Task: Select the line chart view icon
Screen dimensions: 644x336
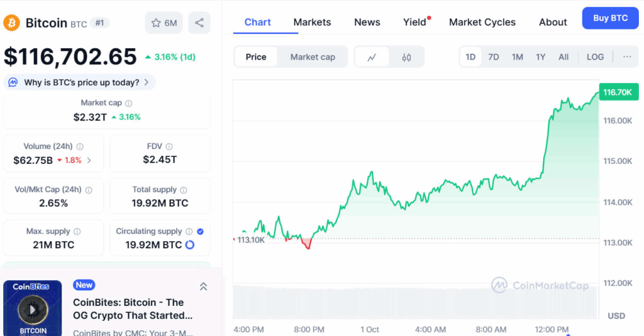Action: pos(372,57)
